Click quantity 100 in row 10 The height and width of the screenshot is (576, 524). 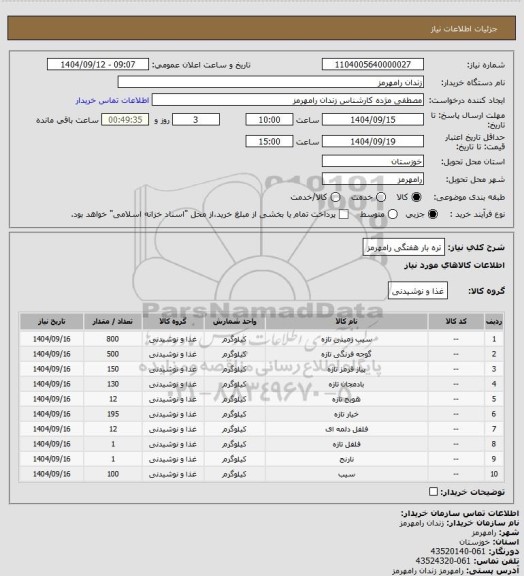[113, 474]
